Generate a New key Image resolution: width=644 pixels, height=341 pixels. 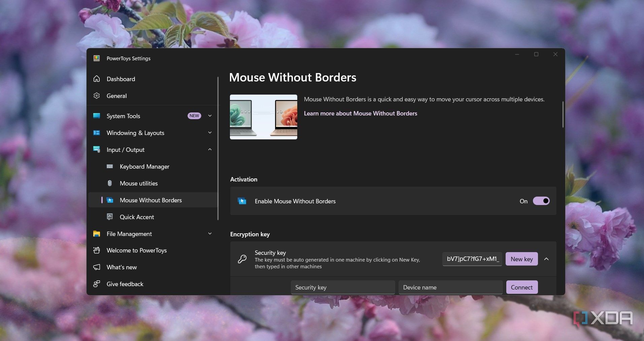click(x=522, y=259)
